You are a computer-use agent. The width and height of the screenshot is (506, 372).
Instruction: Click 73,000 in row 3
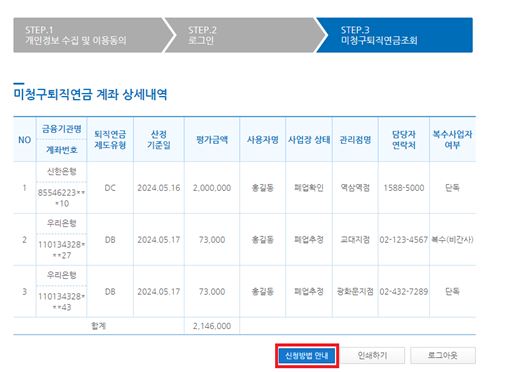[x=212, y=292]
